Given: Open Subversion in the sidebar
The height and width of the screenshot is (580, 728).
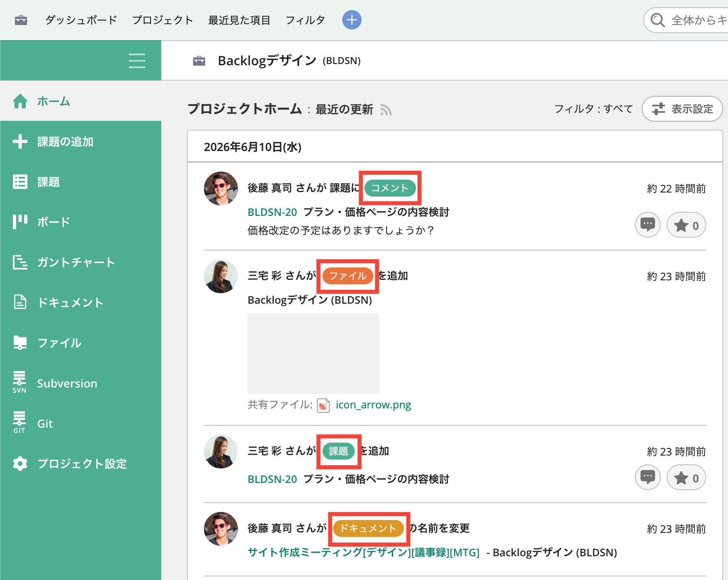Looking at the screenshot, I should 81,383.
